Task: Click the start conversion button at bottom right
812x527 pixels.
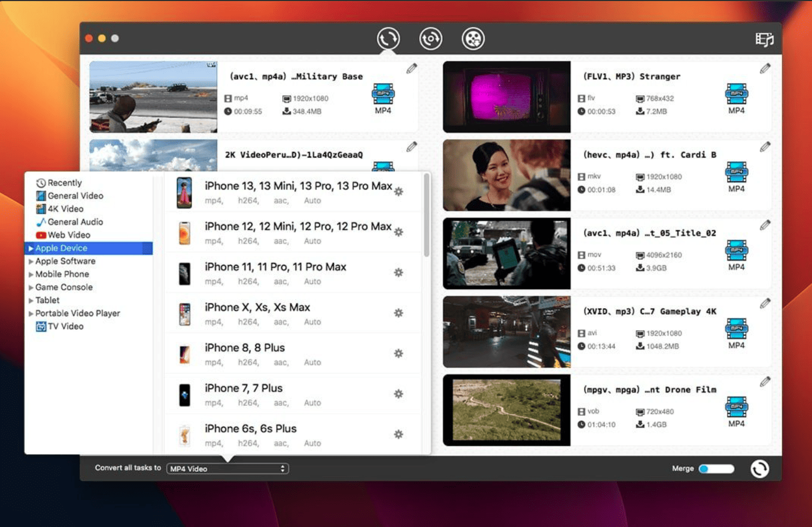Action: [x=760, y=469]
